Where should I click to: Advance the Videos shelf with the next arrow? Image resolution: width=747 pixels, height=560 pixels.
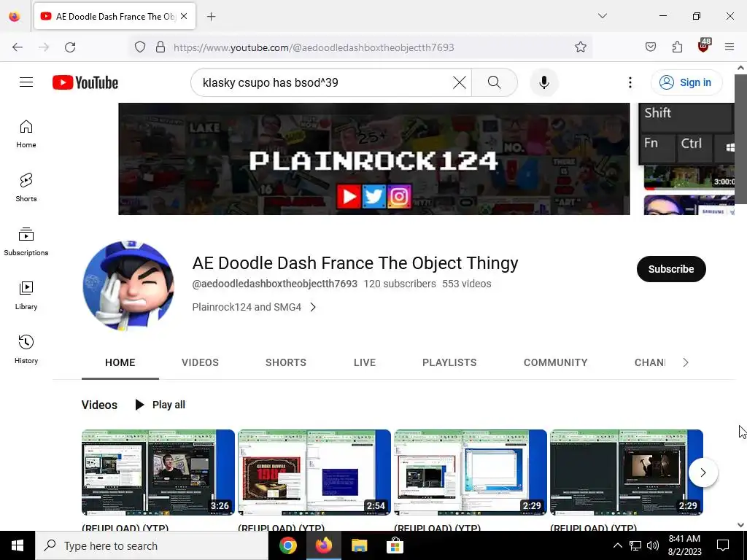pyautogui.click(x=703, y=472)
